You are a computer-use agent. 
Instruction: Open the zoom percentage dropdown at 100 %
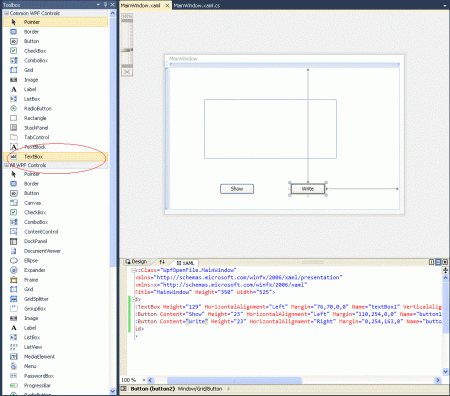144,380
